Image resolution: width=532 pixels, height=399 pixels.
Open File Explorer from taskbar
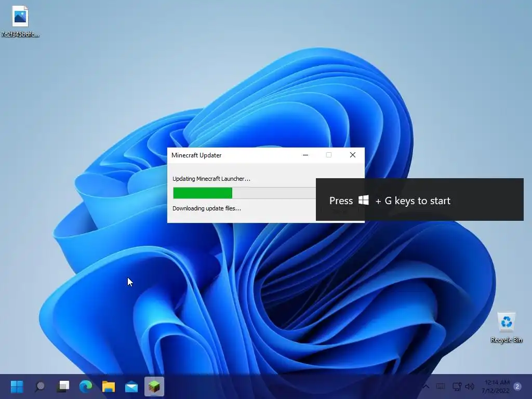pyautogui.click(x=109, y=387)
